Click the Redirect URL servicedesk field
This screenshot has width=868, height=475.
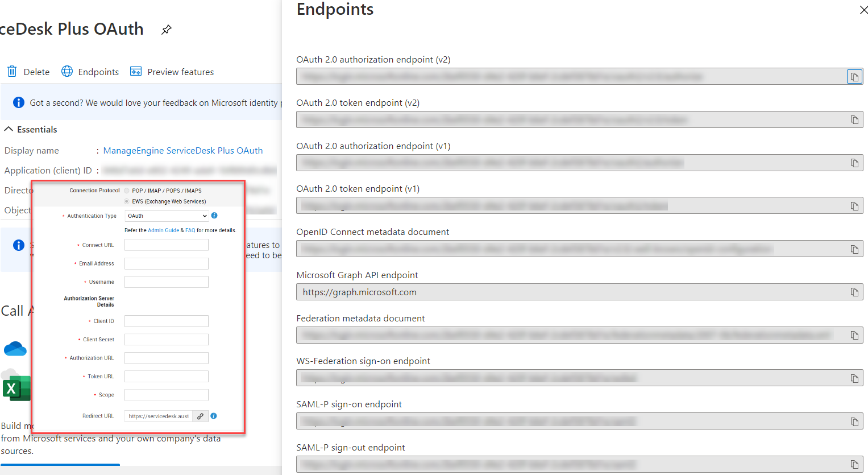click(159, 416)
